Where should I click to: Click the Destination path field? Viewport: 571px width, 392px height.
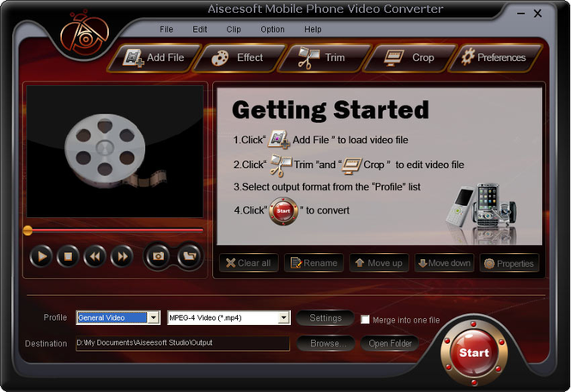[183, 343]
